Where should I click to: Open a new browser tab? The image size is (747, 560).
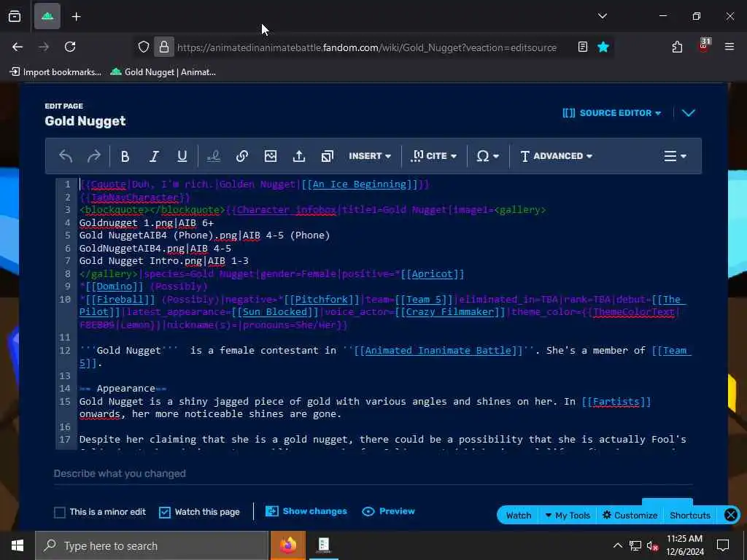pos(76,17)
